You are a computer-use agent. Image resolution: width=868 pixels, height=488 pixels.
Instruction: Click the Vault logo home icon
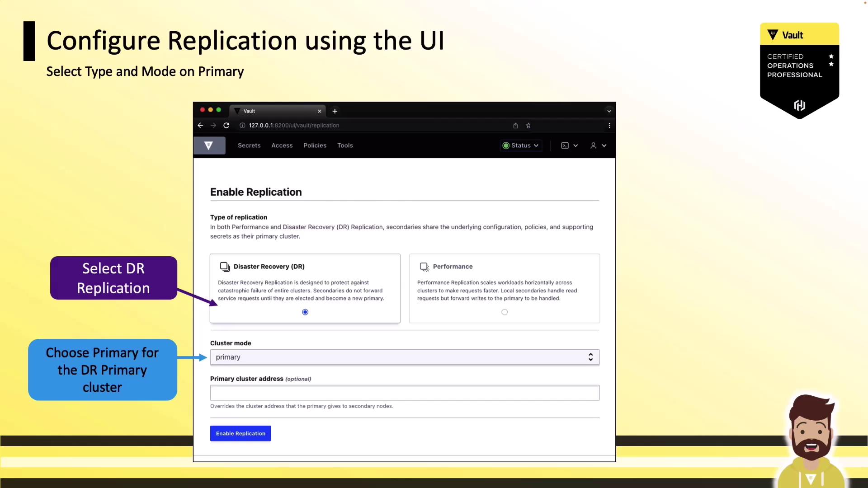[x=209, y=145]
